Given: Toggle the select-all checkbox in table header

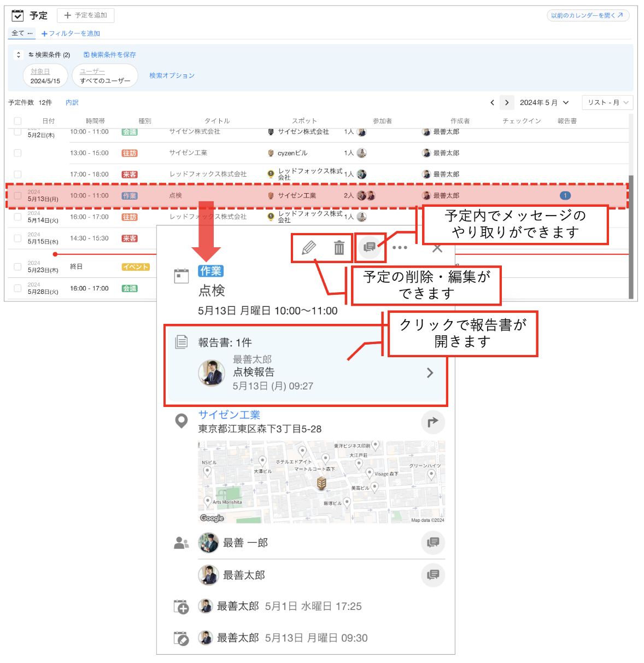Looking at the screenshot, I should [x=17, y=121].
